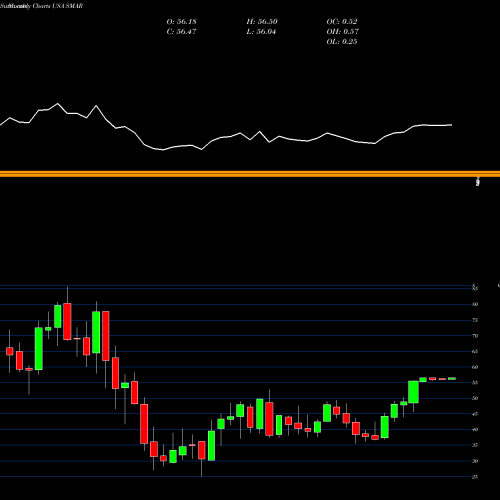Select the low price value L: 56.04

[x=261, y=32]
